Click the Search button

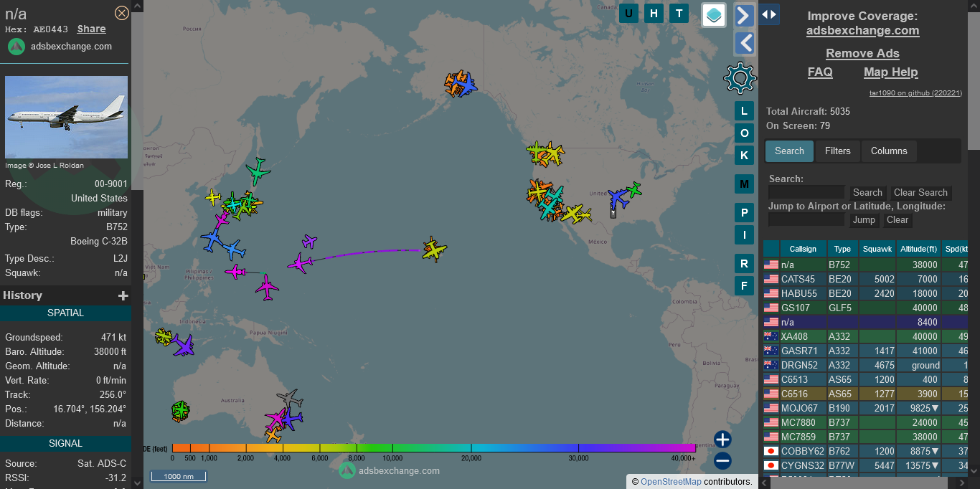coord(867,192)
